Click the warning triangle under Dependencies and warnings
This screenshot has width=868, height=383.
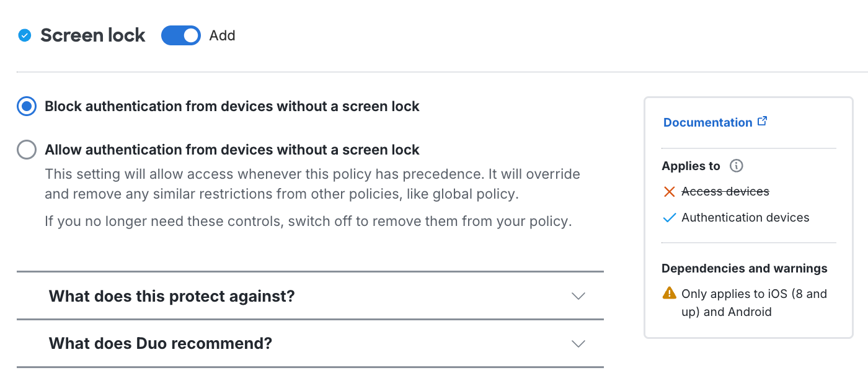(670, 293)
